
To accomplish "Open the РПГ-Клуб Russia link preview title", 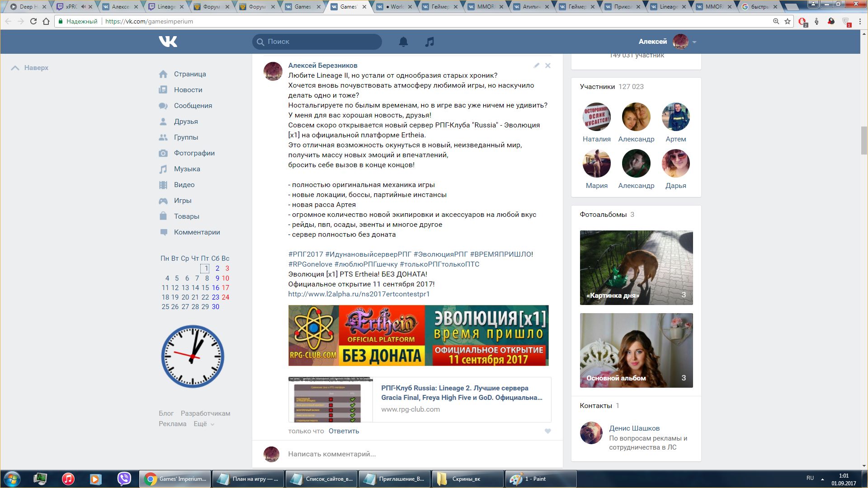I will pyautogui.click(x=462, y=393).
